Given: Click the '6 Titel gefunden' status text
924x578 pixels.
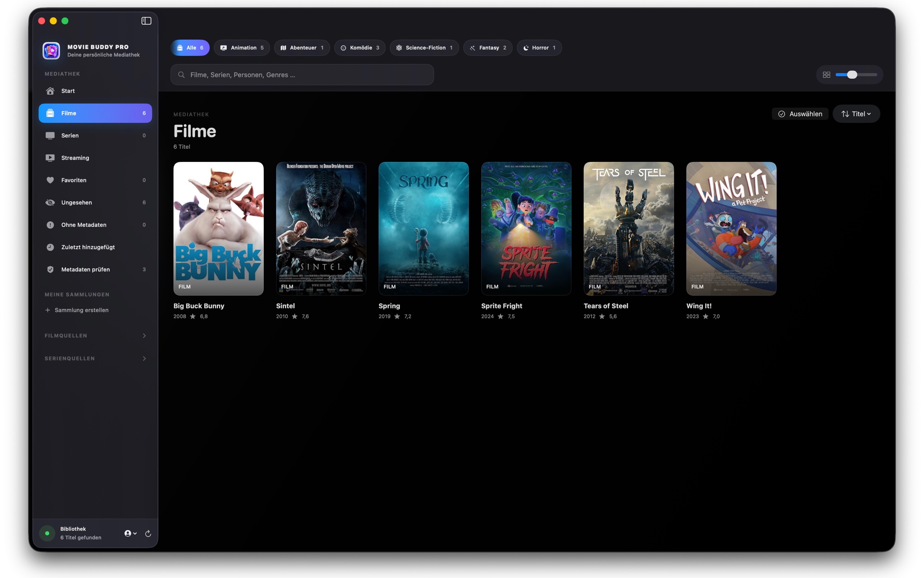Looking at the screenshot, I should tap(80, 538).
